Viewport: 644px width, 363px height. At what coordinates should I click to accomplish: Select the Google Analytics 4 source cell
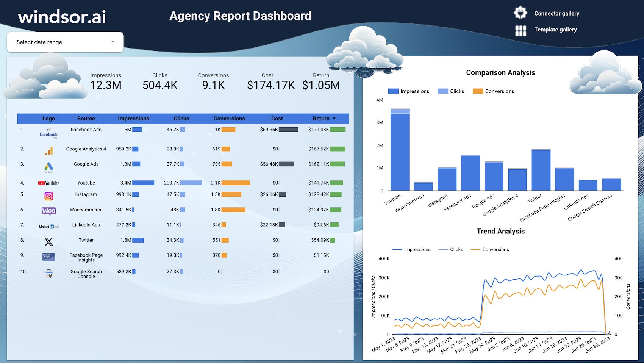pyautogui.click(x=86, y=149)
